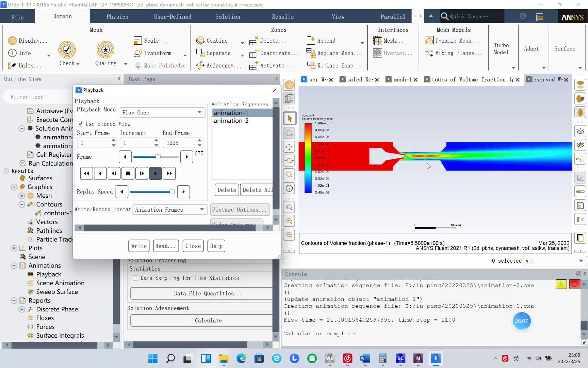Collapse the Animations tree node
588x368 pixels.
click(x=14, y=266)
